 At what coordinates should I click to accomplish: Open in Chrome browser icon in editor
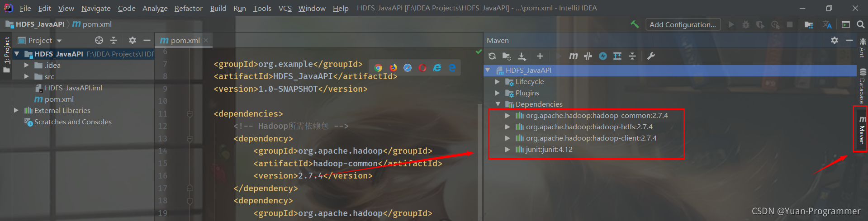coord(379,68)
